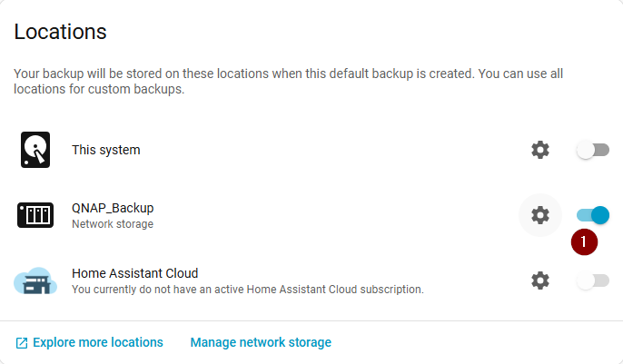Click the red badge numbered 1

click(x=584, y=241)
